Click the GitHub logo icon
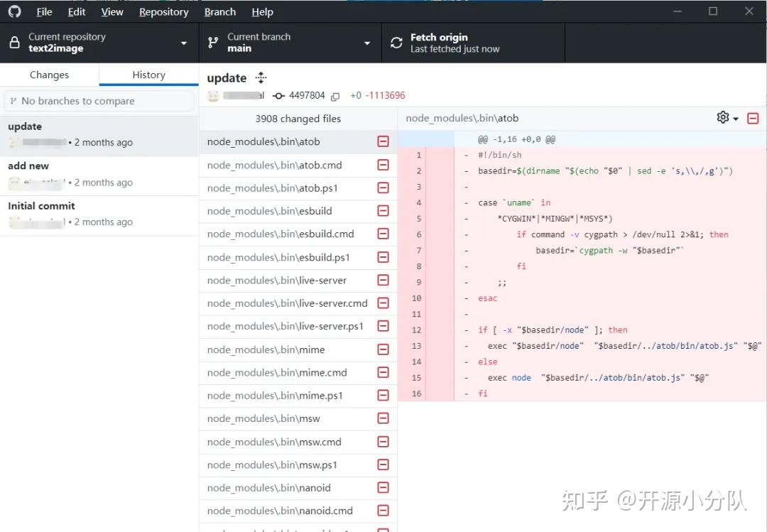Screen dimensions: 767x532 [14, 11]
